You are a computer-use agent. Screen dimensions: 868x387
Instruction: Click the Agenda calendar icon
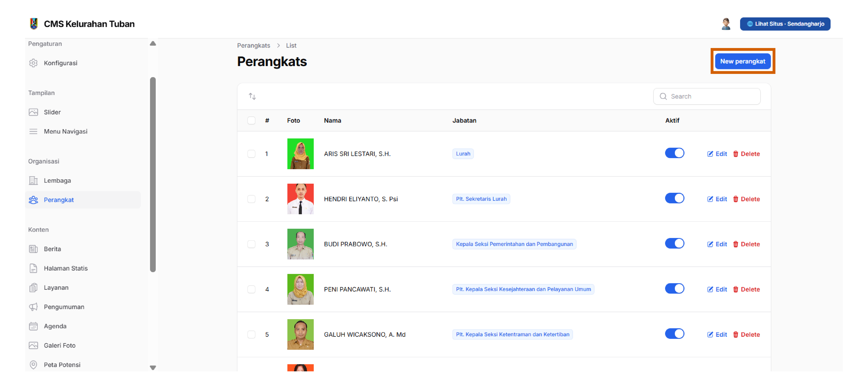pos(33,326)
